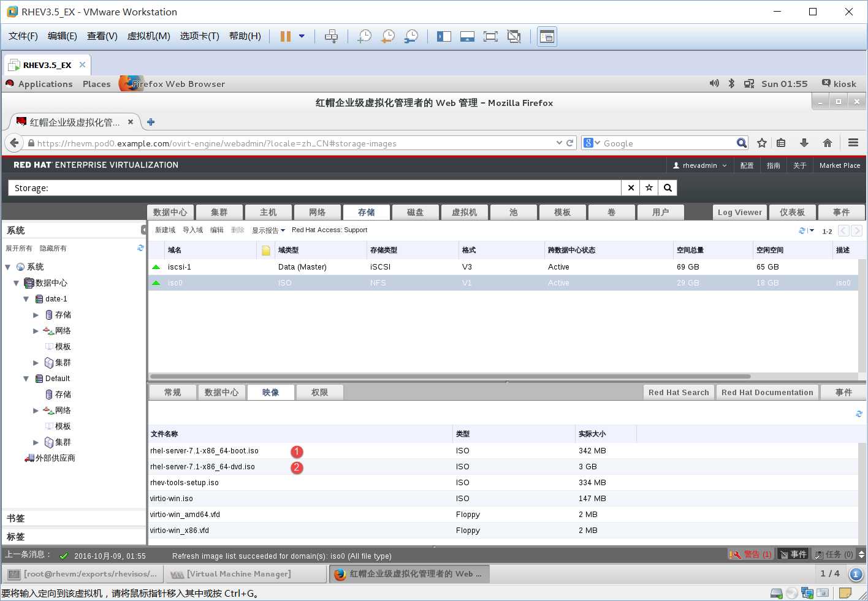Switch to the 数据中心 main tab

[170, 212]
